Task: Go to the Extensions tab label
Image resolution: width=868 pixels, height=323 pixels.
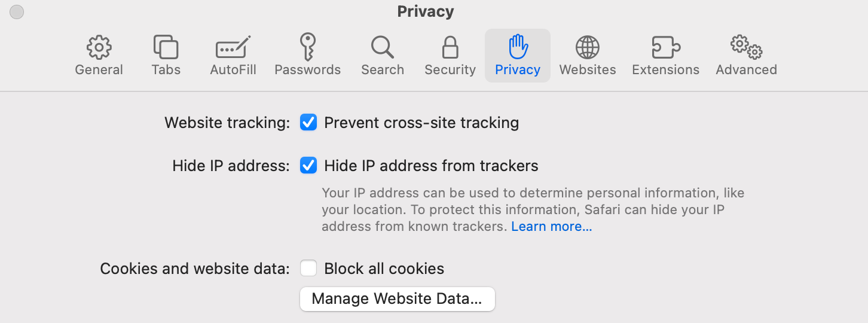Action: pos(665,69)
